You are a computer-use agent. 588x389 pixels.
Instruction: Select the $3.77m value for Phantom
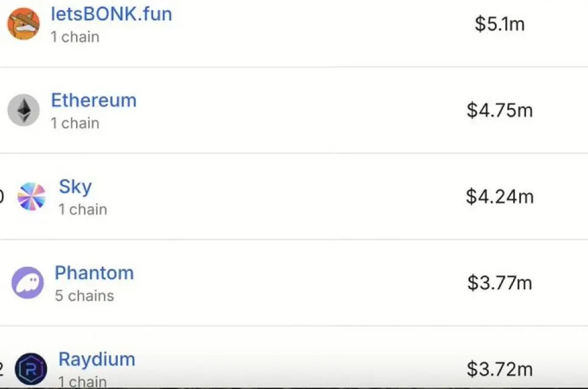[499, 283]
